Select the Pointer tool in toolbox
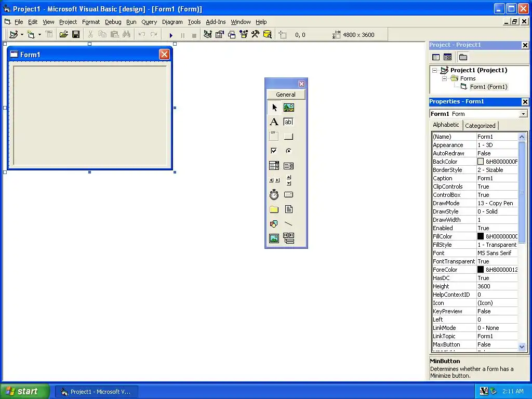 pyautogui.click(x=274, y=108)
